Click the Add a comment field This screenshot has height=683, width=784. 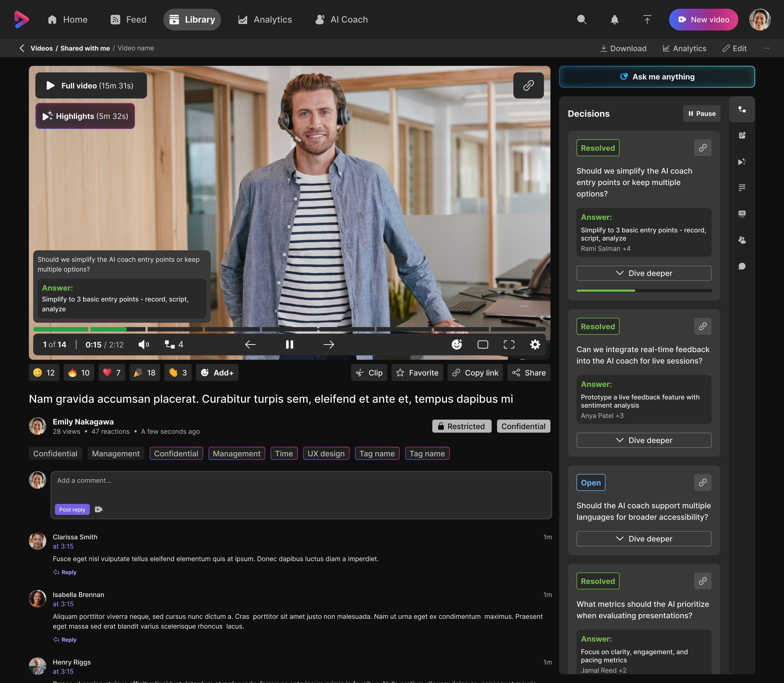pos(301,495)
